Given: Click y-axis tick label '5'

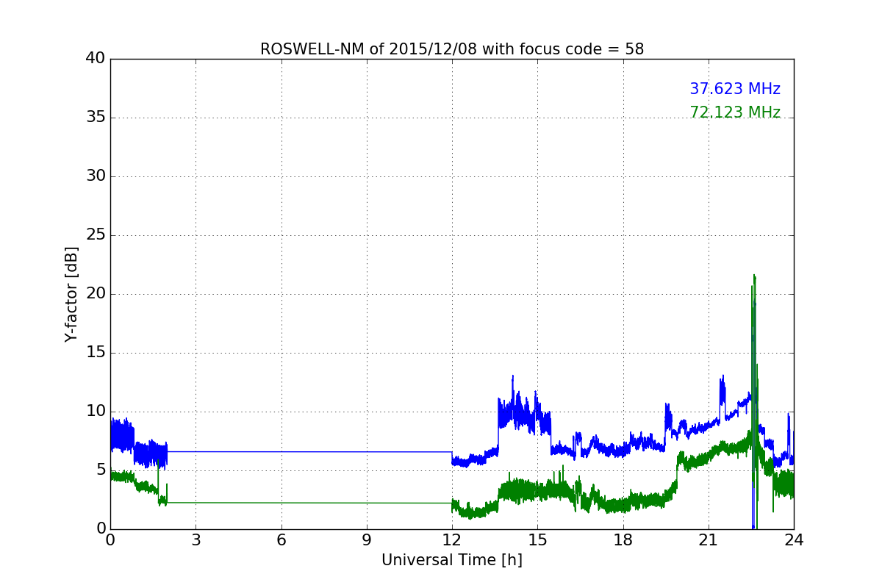Looking at the screenshot, I should pos(100,470).
